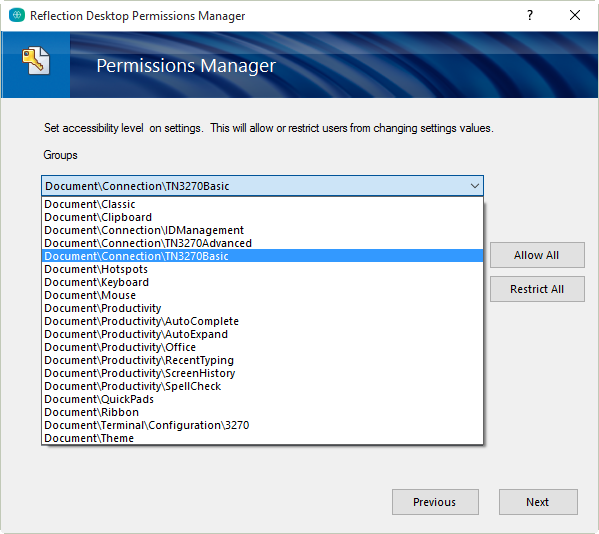Choose Document\Hotspots from dropdown list
This screenshot has height=534, width=599.
262,269
